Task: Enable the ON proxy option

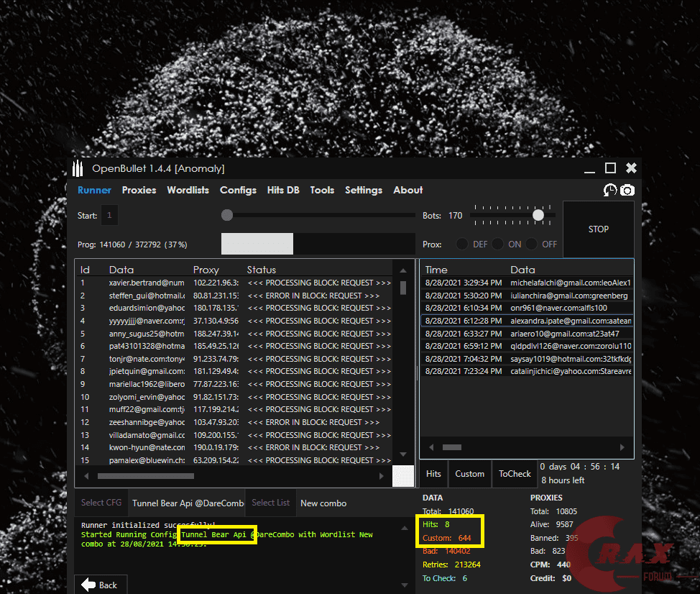Action: tap(498, 244)
